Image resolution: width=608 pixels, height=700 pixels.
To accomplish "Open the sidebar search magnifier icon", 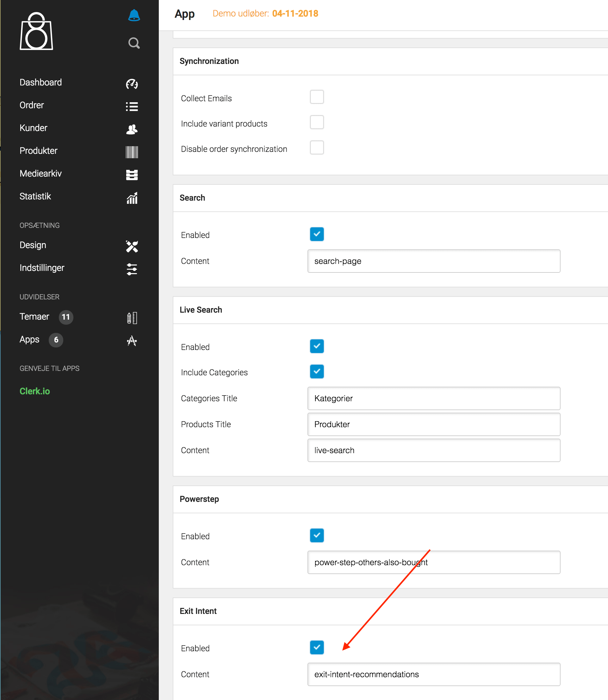I will coord(134,43).
